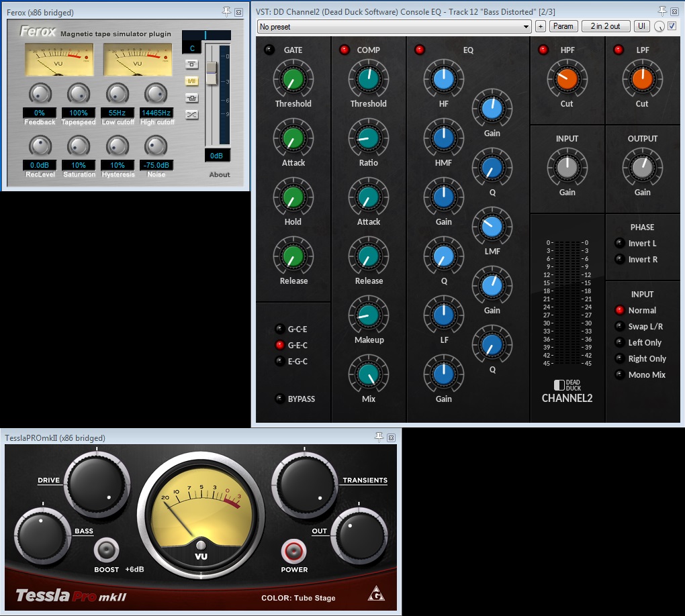
Task: Click the Ferox pan C display
Action: [192, 48]
